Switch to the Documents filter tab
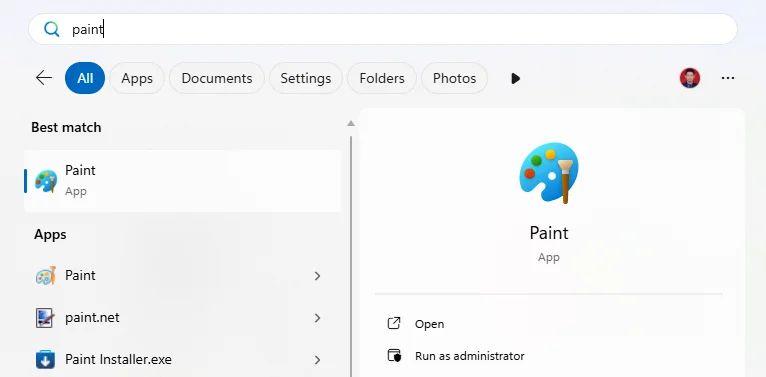The height and width of the screenshot is (377, 766). pos(217,78)
